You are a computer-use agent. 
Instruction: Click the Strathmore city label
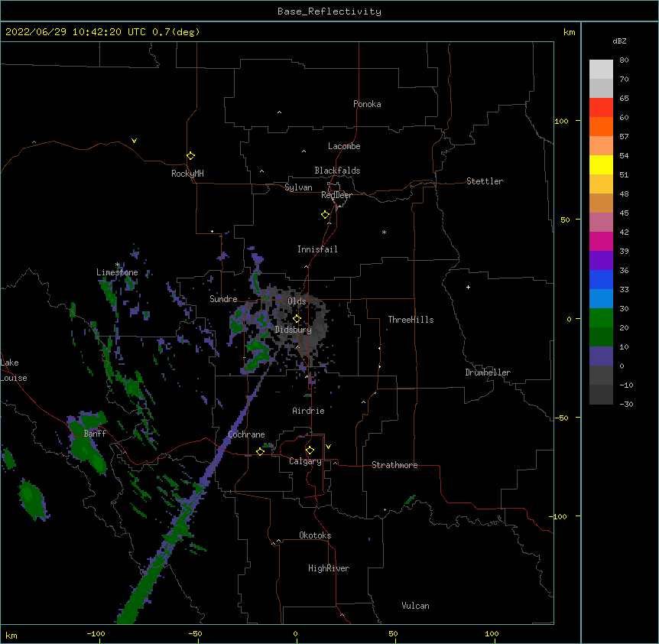pyautogui.click(x=394, y=465)
